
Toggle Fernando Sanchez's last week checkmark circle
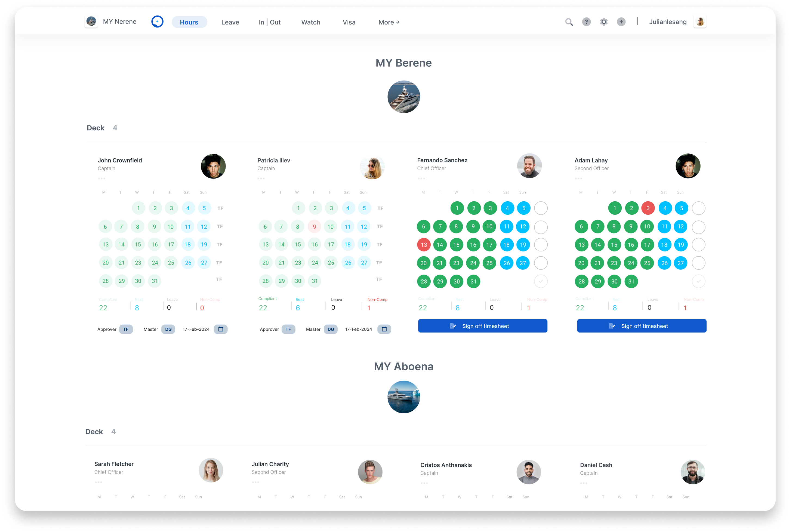[540, 281]
